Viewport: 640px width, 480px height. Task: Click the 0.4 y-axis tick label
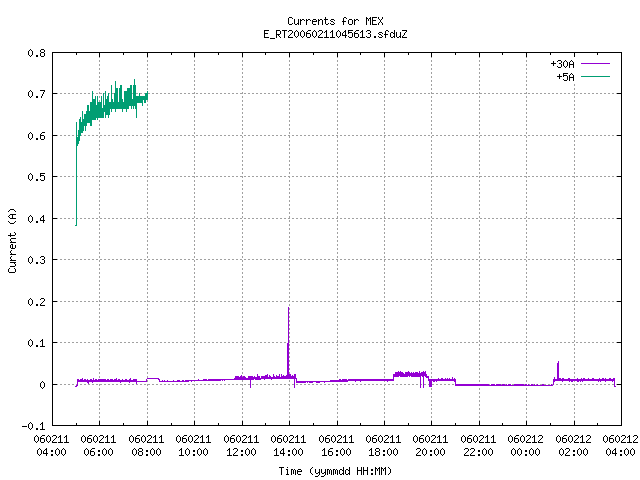tap(36, 219)
